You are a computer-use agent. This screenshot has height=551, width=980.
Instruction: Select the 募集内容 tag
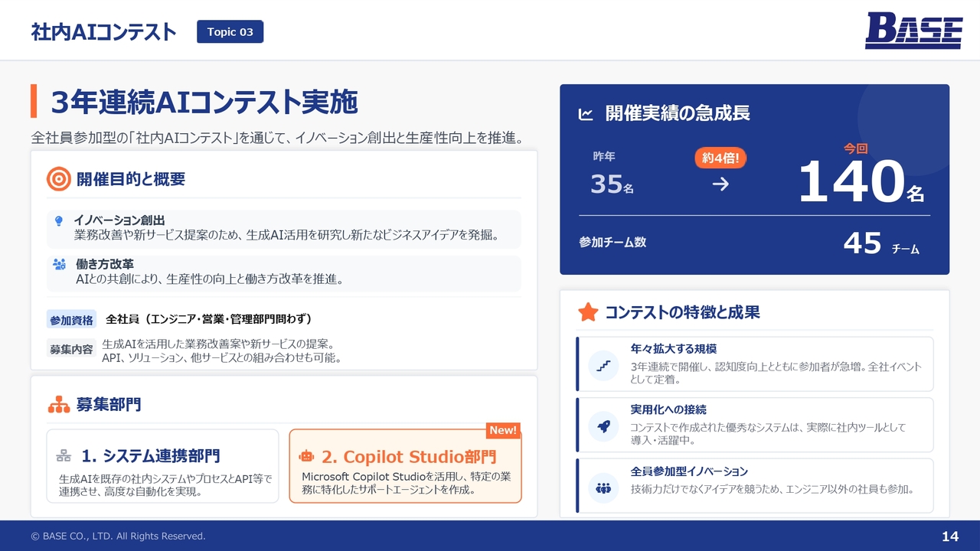71,349
